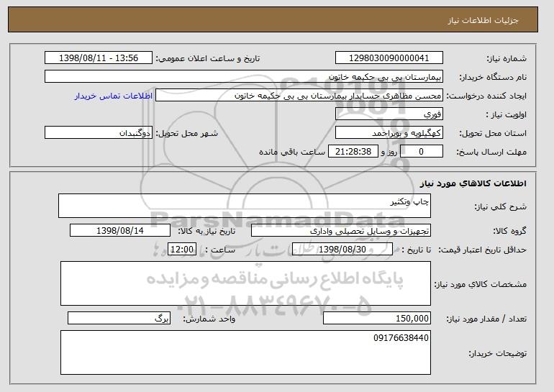Click the header title جزئیات اطلاعات نیاز
The width and height of the screenshot is (554, 392).
point(483,20)
